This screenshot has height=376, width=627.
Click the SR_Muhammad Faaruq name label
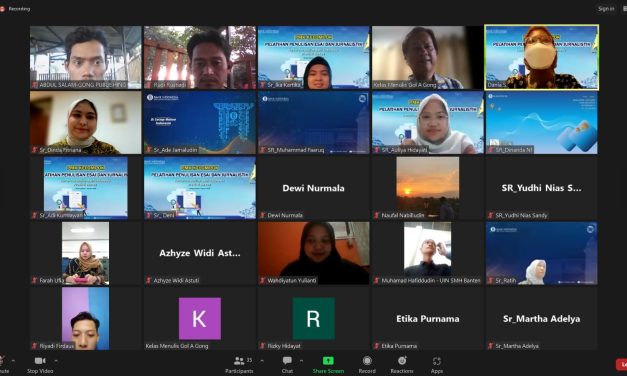coord(296,150)
